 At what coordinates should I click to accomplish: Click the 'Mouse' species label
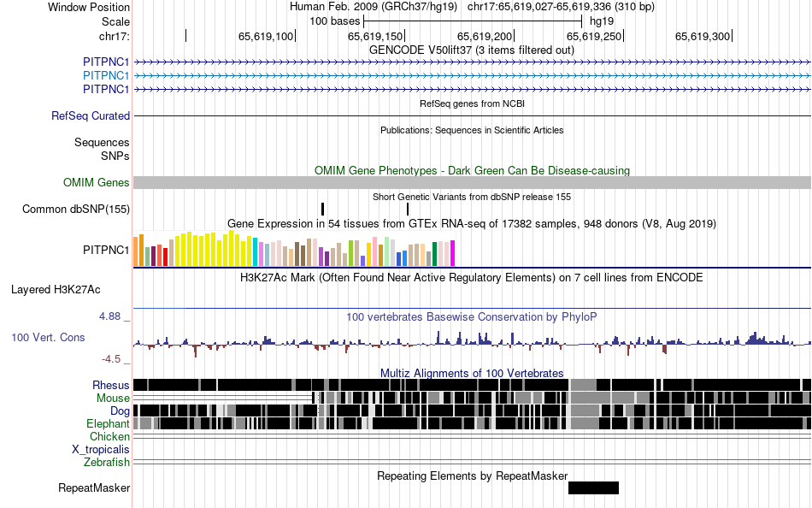pyautogui.click(x=113, y=399)
